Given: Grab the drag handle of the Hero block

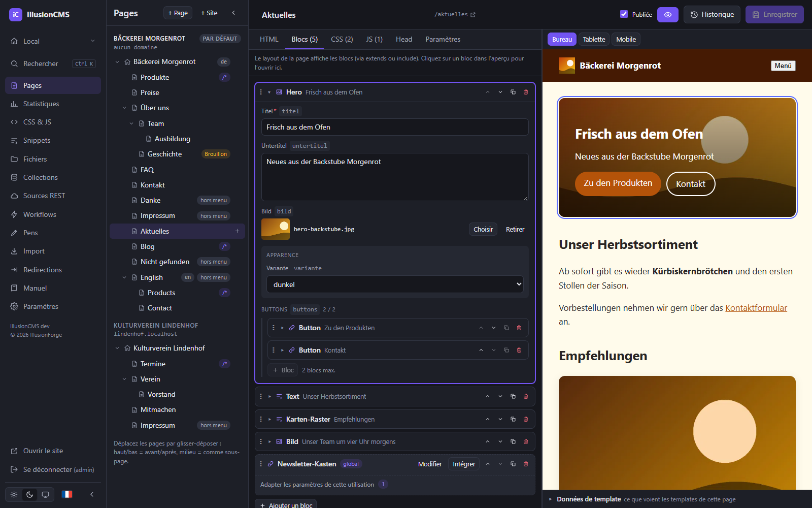Looking at the screenshot, I should pyautogui.click(x=261, y=92).
